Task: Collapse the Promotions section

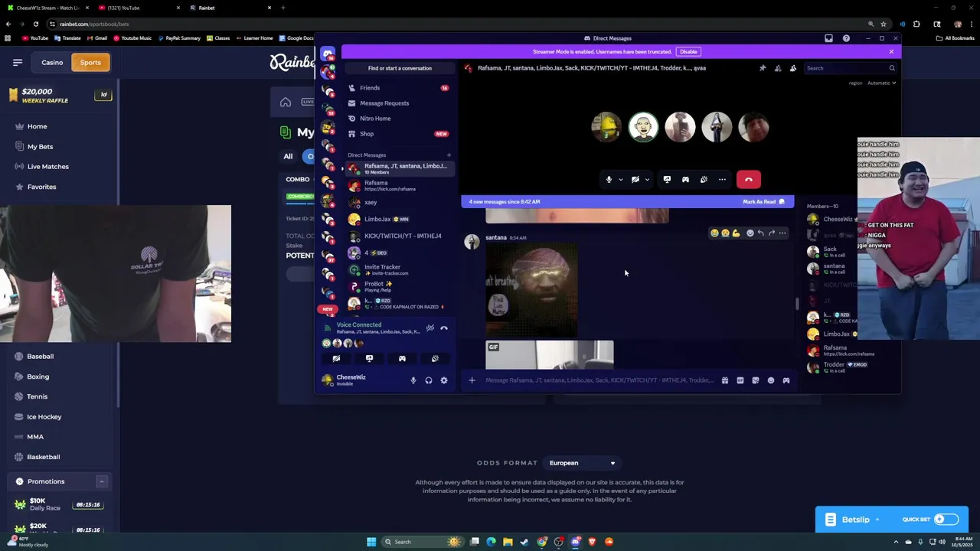Action: [101, 481]
